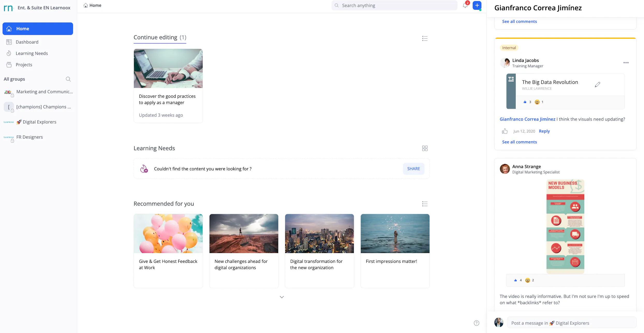Screen dimensions: 644x333
Task: Click the Search anything field
Action: (394, 5)
